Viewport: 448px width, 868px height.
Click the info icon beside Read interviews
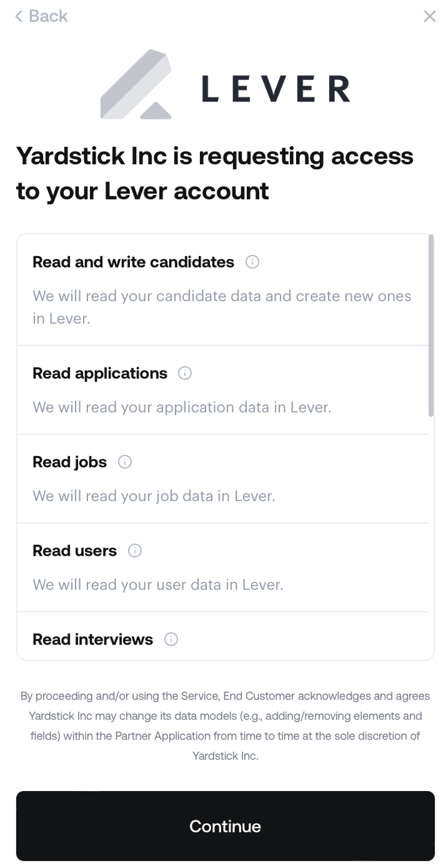(170, 639)
